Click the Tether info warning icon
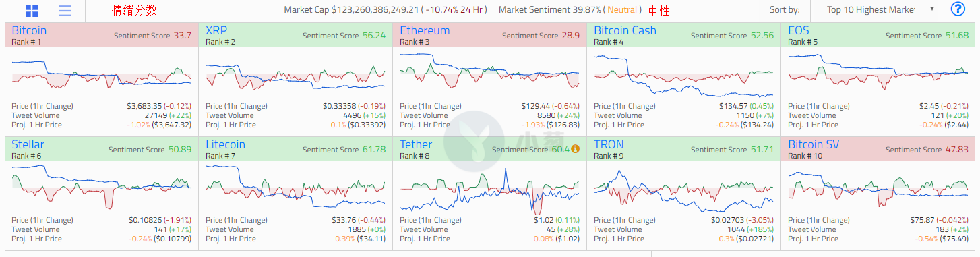Screen dimensions: 980x257 pos(575,150)
